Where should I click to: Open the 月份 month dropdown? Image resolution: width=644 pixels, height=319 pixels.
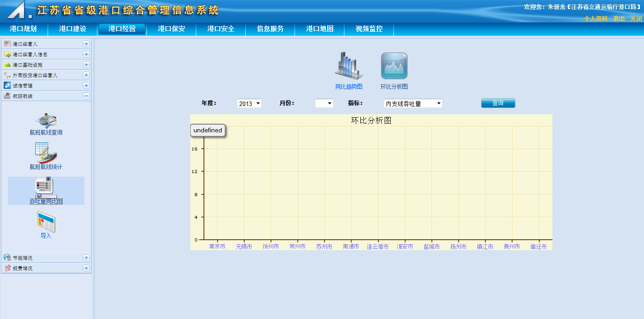point(324,103)
